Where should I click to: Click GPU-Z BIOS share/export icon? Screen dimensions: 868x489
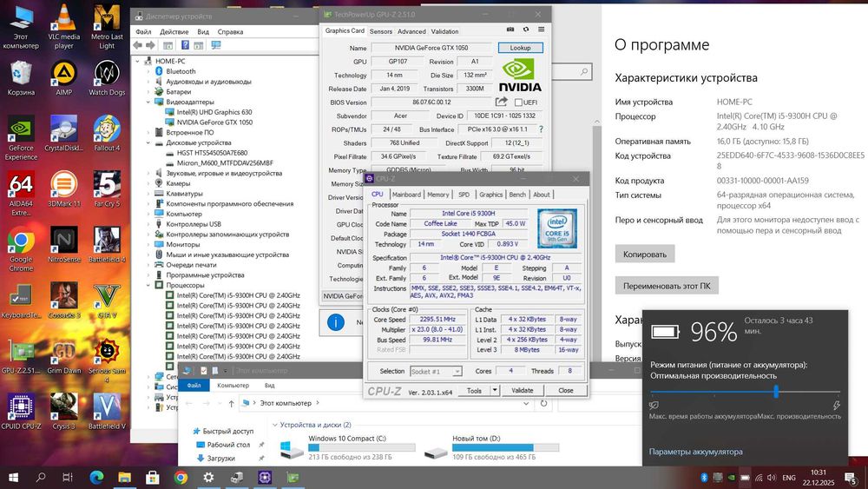501,102
